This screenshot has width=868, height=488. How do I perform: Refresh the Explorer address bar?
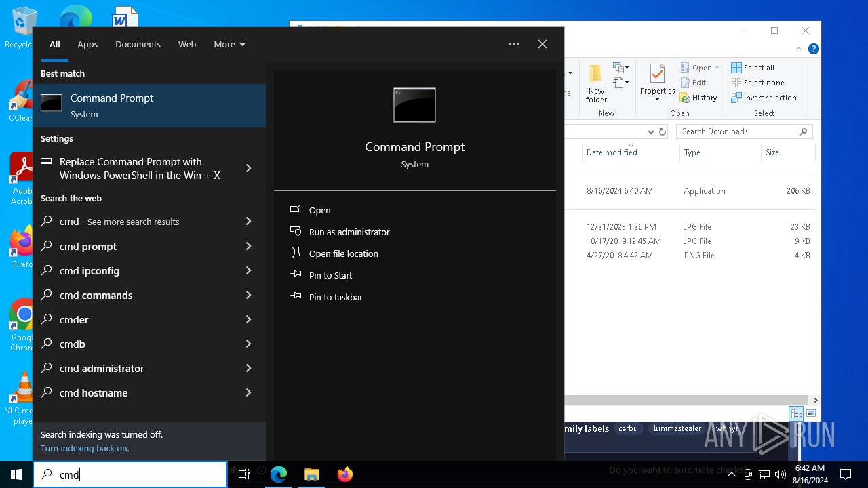(663, 131)
